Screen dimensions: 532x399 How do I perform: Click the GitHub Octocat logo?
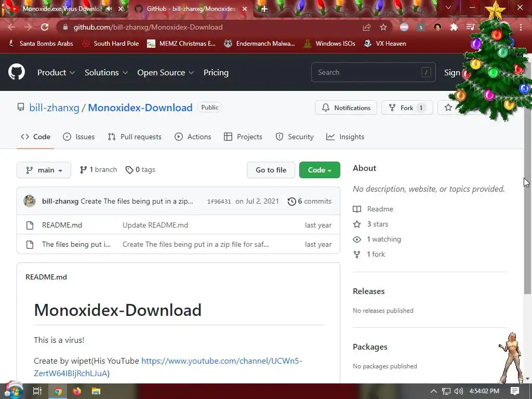point(17,72)
